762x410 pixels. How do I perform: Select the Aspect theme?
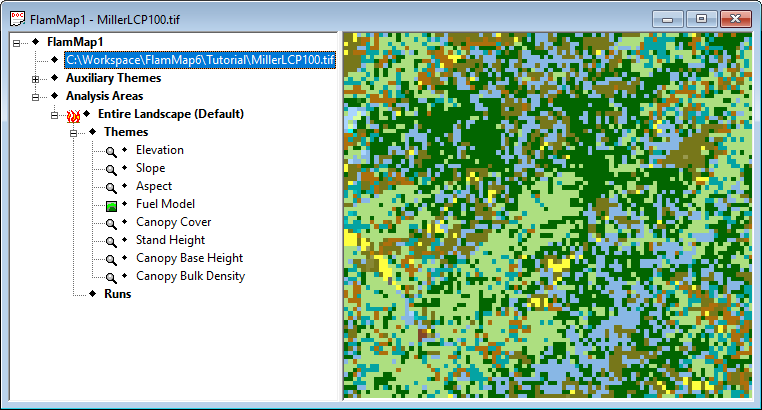(x=154, y=186)
